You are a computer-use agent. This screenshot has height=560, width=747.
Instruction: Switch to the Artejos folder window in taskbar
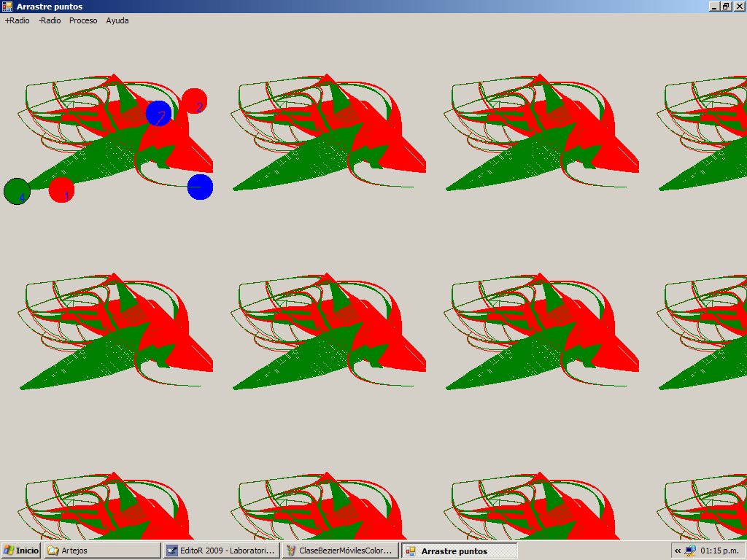pyautogui.click(x=102, y=551)
